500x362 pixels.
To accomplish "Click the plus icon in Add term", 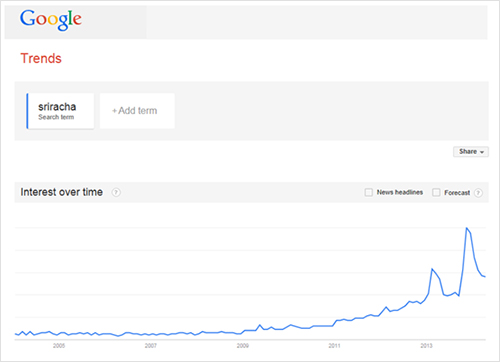I will (114, 111).
